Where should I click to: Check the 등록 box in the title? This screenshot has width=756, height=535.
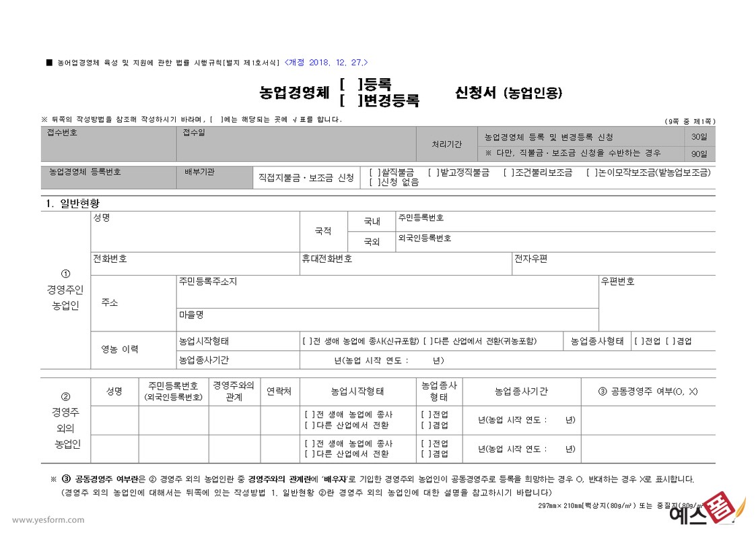[351, 84]
